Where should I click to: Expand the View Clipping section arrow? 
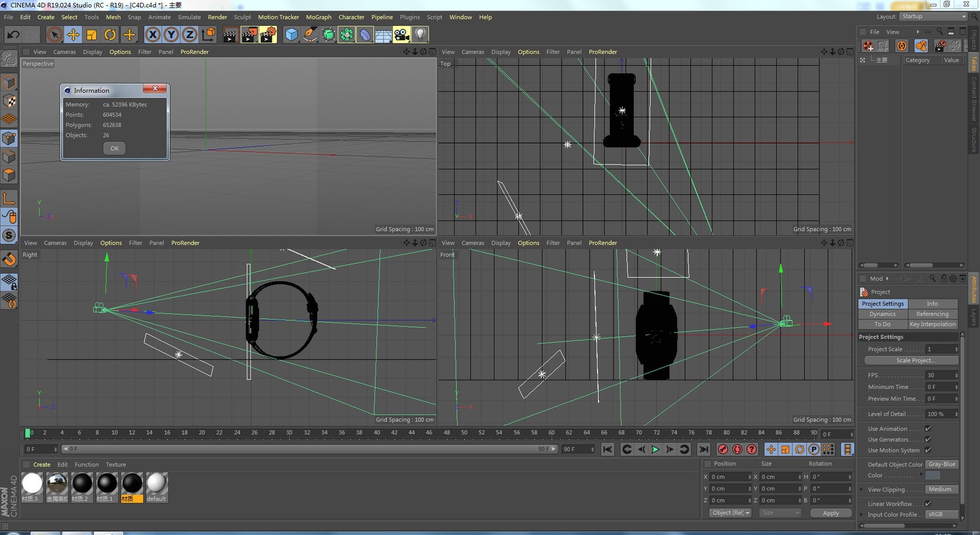coord(862,489)
